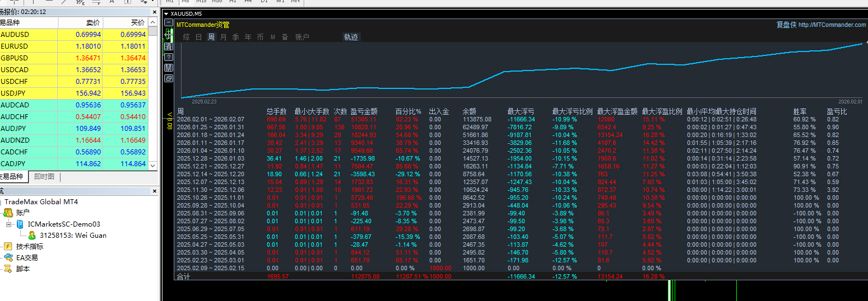This screenshot has width=868, height=301.
Task: Click the 次数 column header
Action: pyautogui.click(x=340, y=111)
